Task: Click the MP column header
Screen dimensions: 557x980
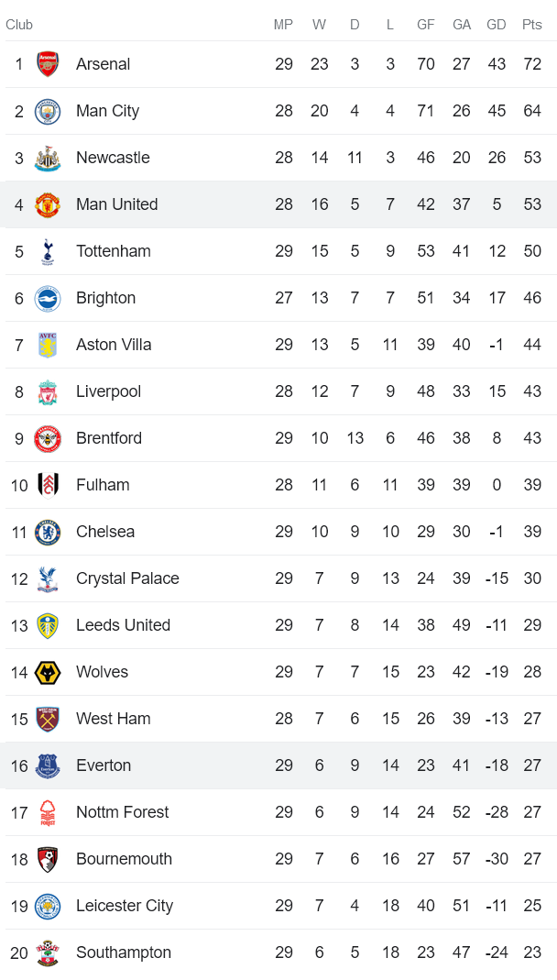Action: pyautogui.click(x=283, y=25)
